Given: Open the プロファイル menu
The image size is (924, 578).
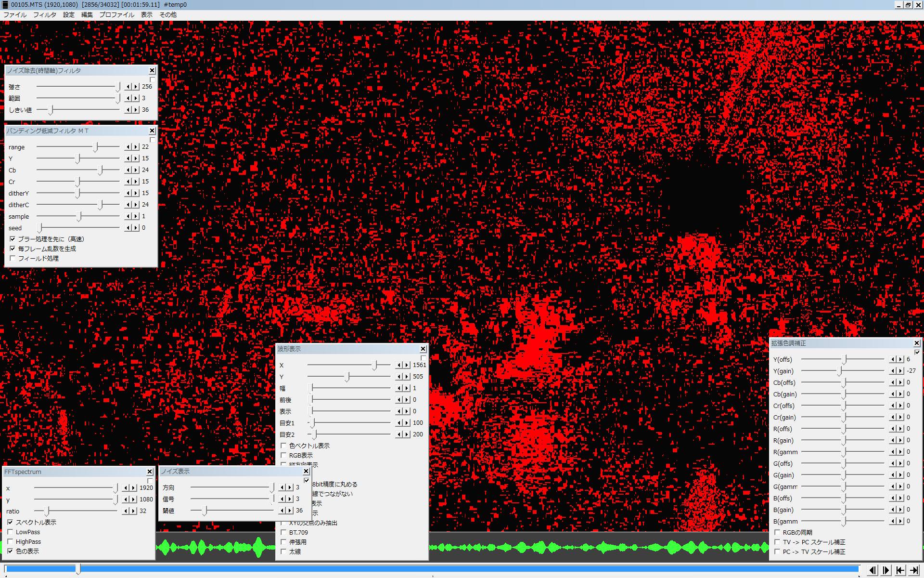Looking at the screenshot, I should click(116, 15).
